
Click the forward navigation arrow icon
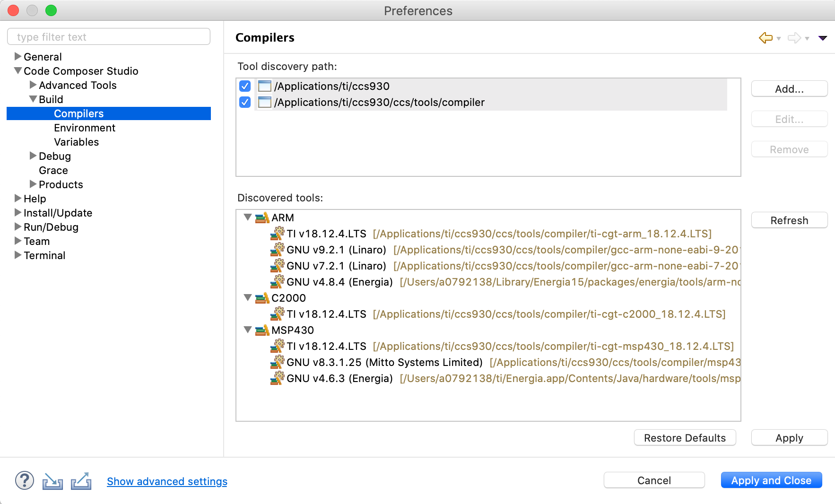click(794, 38)
